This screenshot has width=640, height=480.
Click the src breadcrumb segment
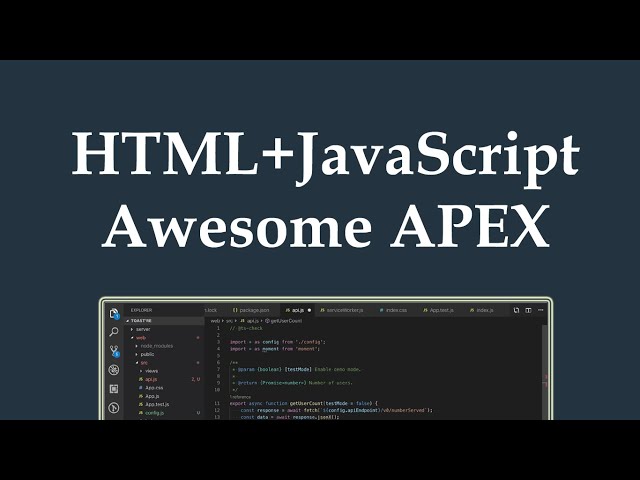tap(229, 321)
